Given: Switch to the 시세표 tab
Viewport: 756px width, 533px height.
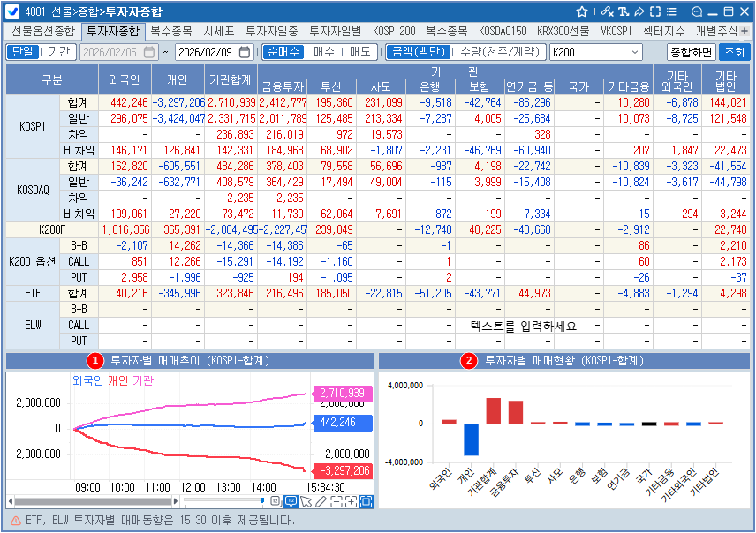Looking at the screenshot, I should point(218,30).
